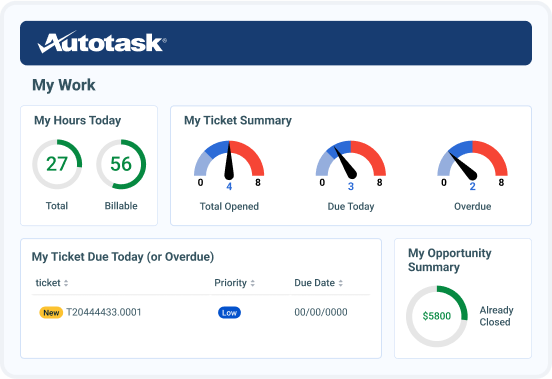Click the My Opportunity Summary title
Screen dimensions: 552x379
(450, 260)
